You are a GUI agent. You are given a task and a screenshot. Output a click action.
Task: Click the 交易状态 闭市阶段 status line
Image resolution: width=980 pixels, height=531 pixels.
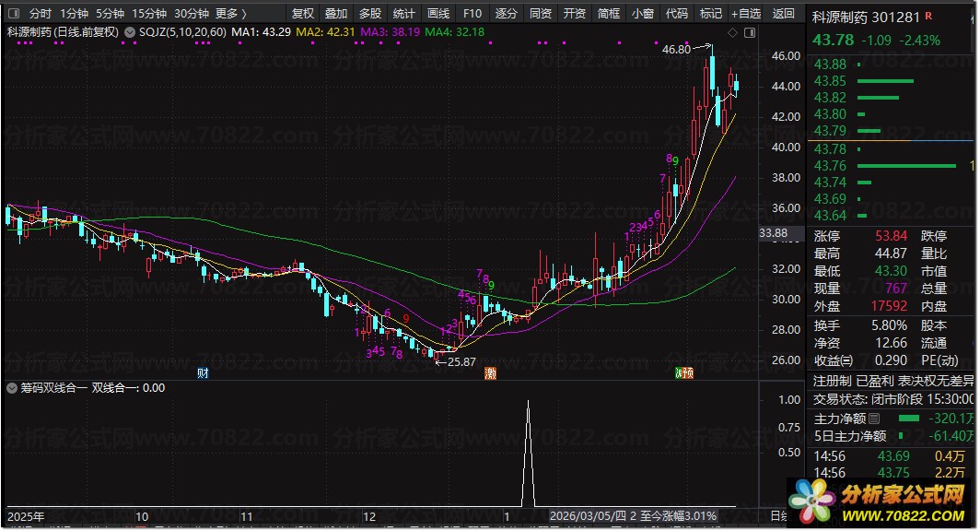[893, 399]
